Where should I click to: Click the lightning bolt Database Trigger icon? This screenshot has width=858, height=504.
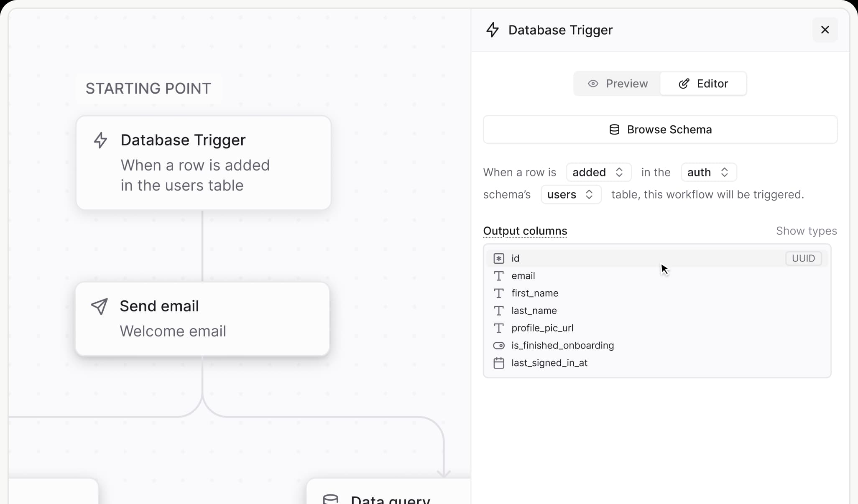pyautogui.click(x=100, y=140)
